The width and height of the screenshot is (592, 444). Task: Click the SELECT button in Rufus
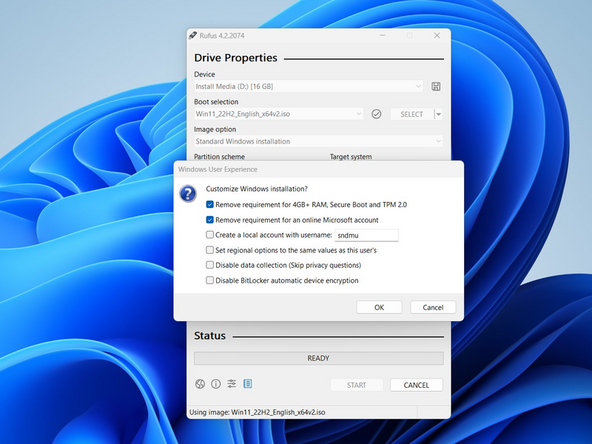tap(412, 114)
